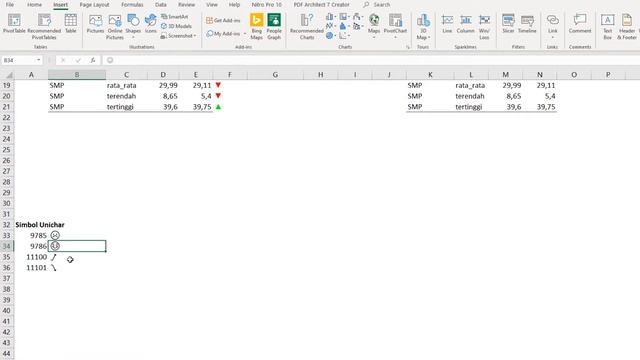Open Online Pictures
The width and height of the screenshot is (640, 360).
pyautogui.click(x=115, y=26)
